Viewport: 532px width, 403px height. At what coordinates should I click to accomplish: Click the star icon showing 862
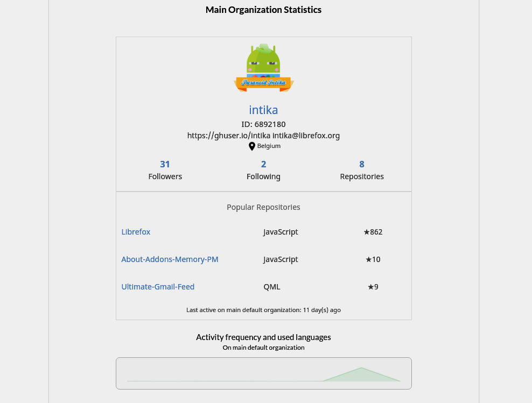click(367, 232)
